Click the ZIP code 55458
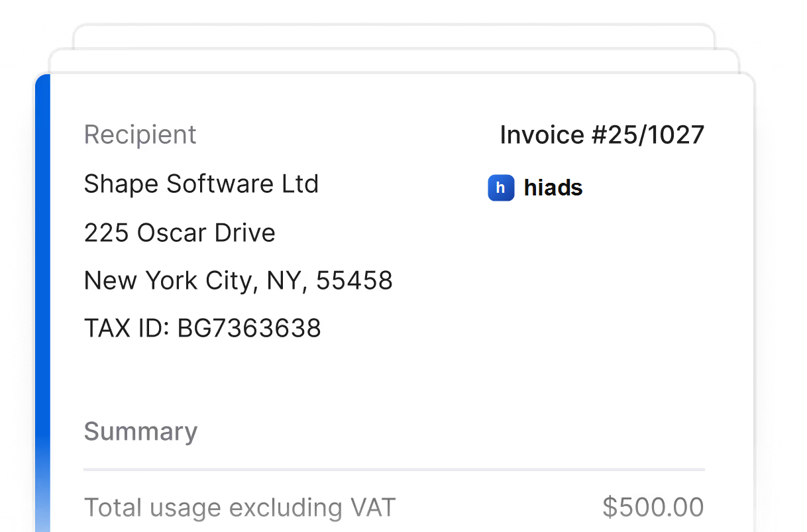This screenshot has width=807, height=532. tap(354, 281)
